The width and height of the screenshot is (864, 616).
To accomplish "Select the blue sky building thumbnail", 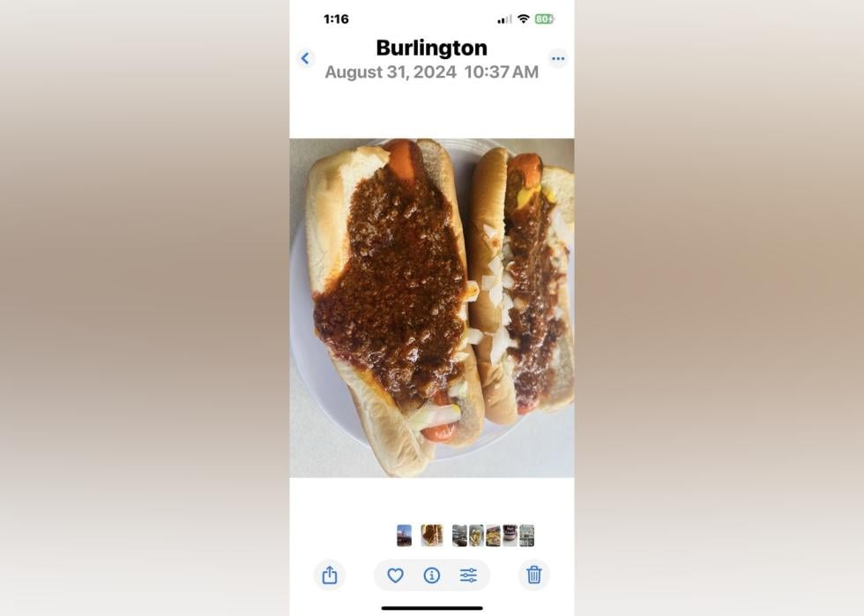I will (404, 535).
